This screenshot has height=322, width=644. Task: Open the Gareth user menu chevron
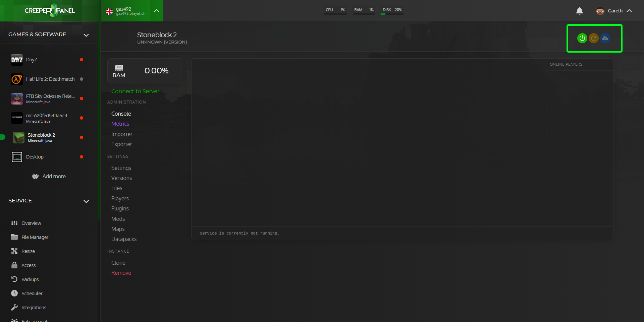[x=629, y=11]
